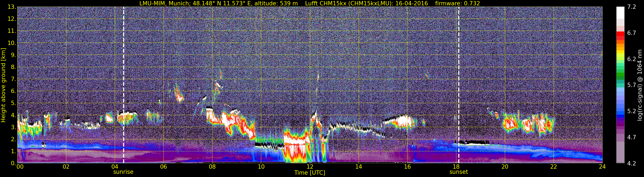Click the y-axis tick label '10.'

[x=12, y=43]
